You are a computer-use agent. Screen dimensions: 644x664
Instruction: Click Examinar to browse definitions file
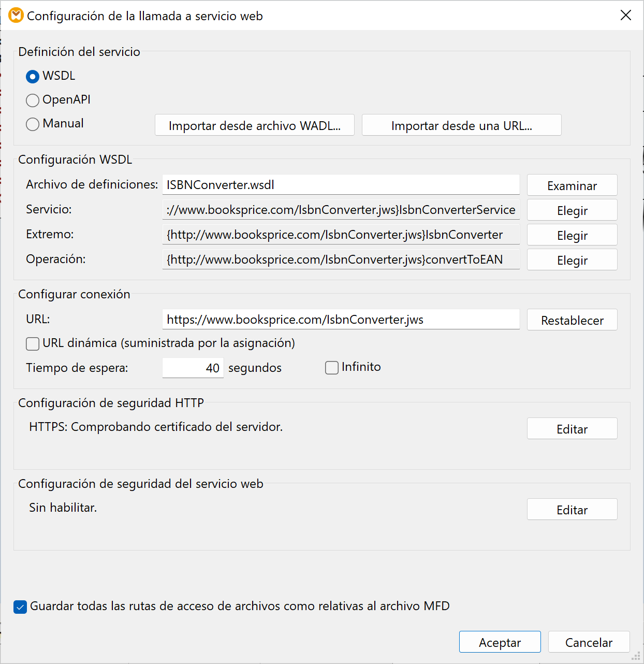[572, 185]
